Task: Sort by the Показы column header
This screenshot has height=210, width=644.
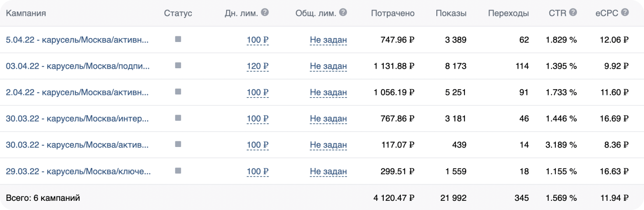Action: coord(451,13)
